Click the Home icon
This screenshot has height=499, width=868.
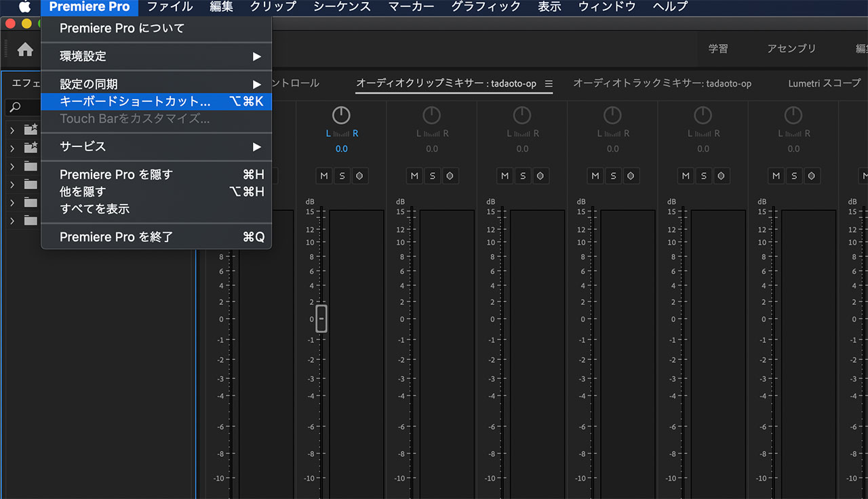pyautogui.click(x=25, y=49)
